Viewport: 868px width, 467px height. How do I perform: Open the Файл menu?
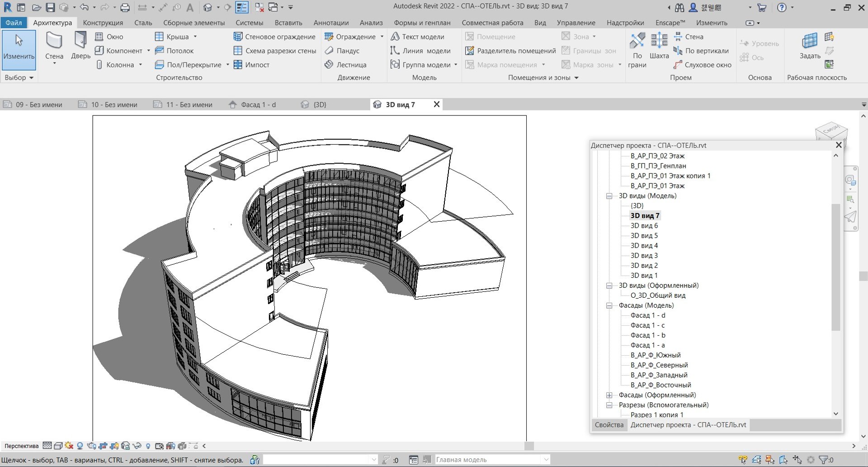[x=14, y=23]
